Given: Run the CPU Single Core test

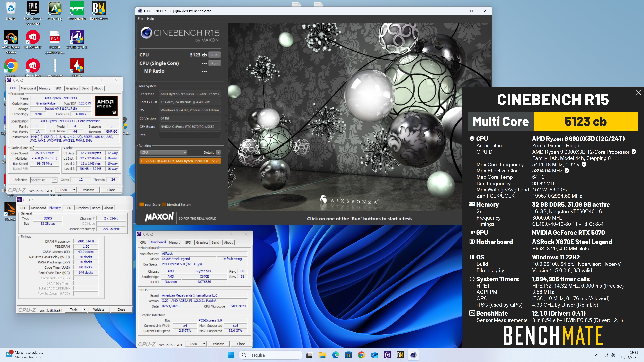Looking at the screenshot, I should 214,63.
